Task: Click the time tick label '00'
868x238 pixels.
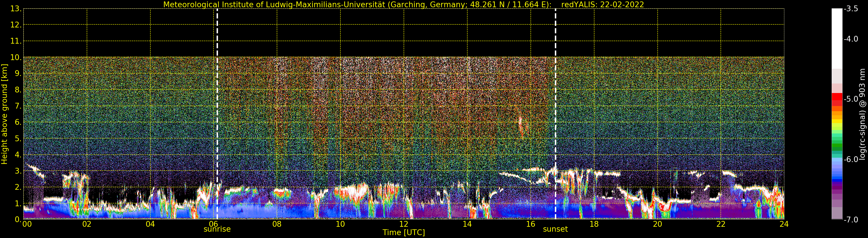Action: (27, 224)
